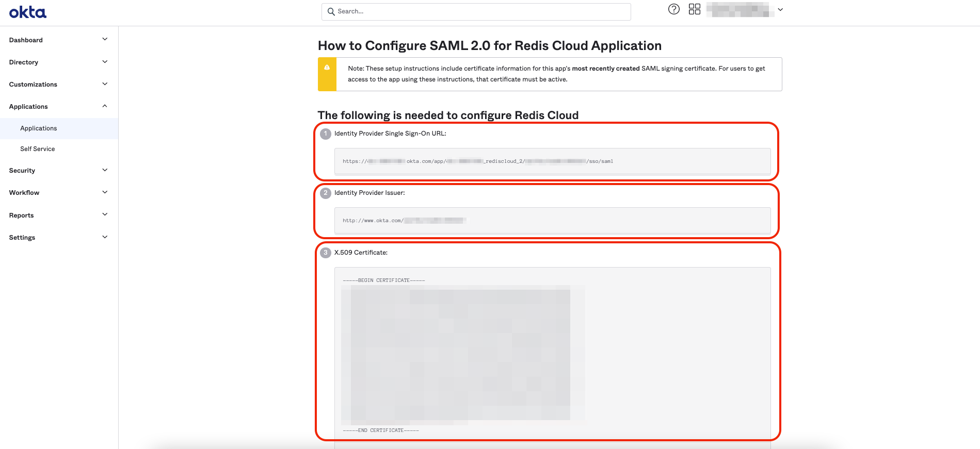The width and height of the screenshot is (980, 449).
Task: Expand the Customizations sidebar section
Action: point(105,84)
